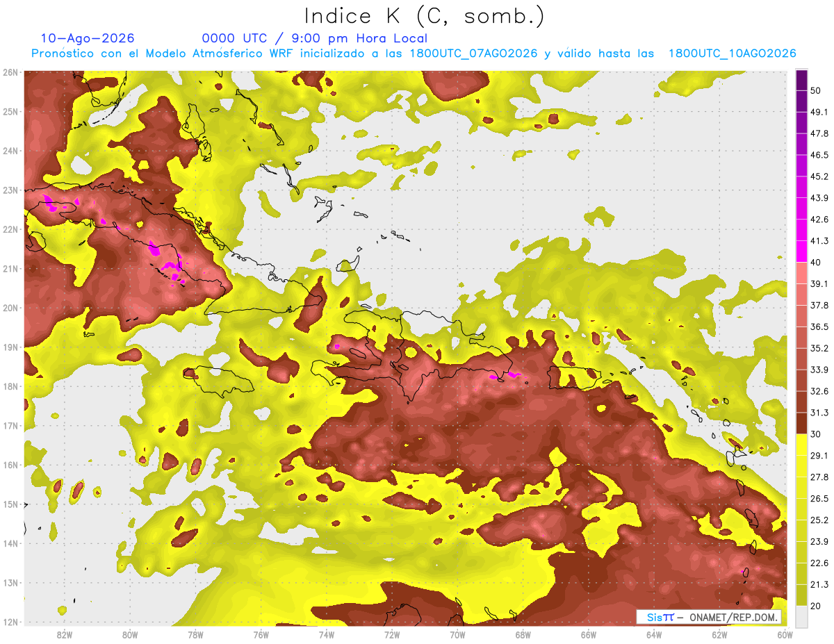Click latitude axis label '20N'
The image size is (834, 644).
10,308
